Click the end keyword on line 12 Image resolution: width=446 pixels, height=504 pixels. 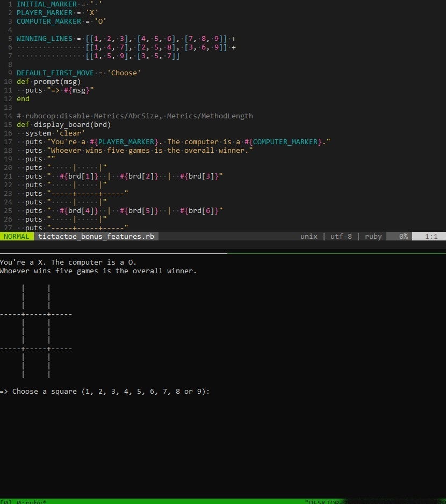point(23,98)
